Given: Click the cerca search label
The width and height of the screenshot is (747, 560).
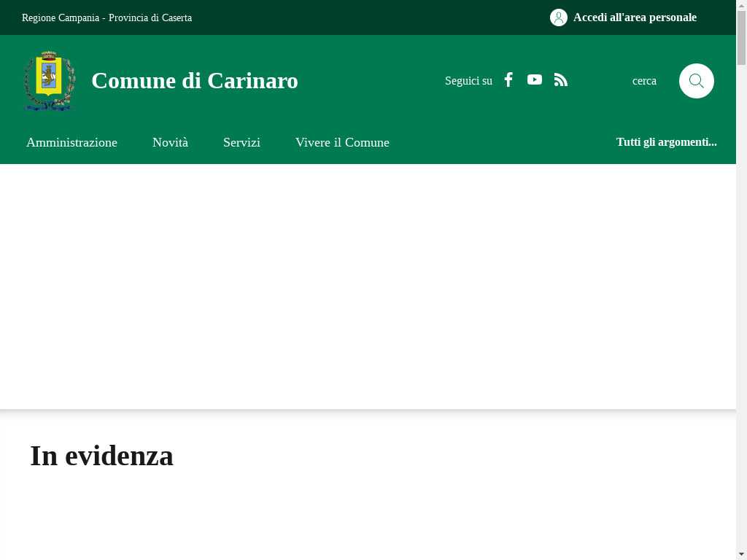Looking at the screenshot, I should click(644, 81).
